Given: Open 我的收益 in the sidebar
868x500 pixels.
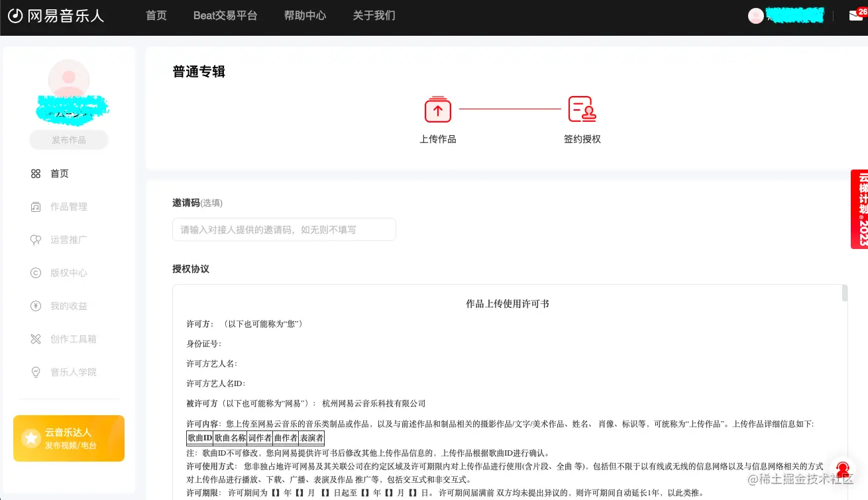Looking at the screenshot, I should (x=69, y=306).
